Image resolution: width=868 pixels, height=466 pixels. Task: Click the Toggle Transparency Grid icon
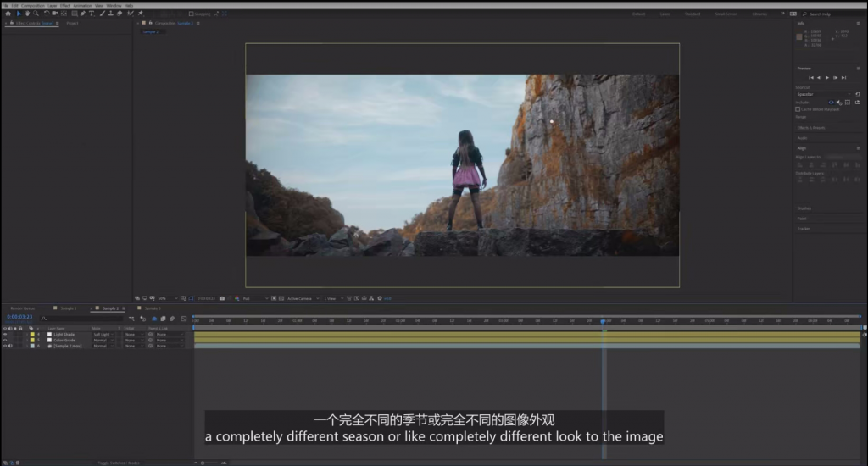coord(281,298)
